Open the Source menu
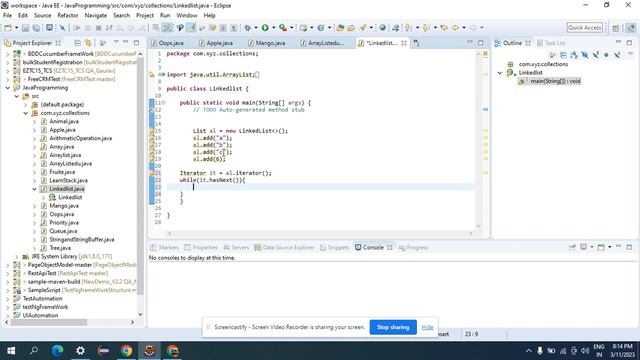640x360 pixels. click(x=42, y=16)
